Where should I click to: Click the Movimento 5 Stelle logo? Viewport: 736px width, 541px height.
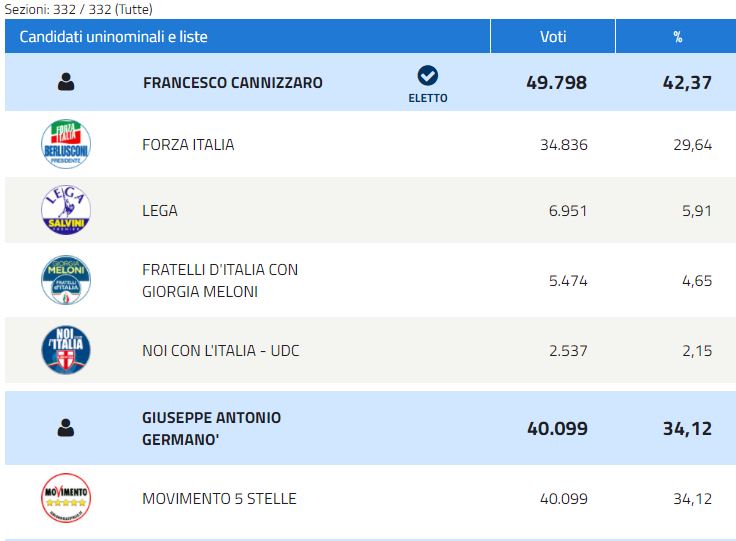click(66, 498)
